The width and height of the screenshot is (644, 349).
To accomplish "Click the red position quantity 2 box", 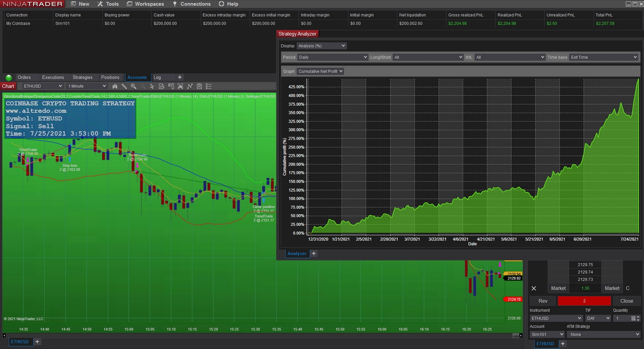I will pos(584,301).
